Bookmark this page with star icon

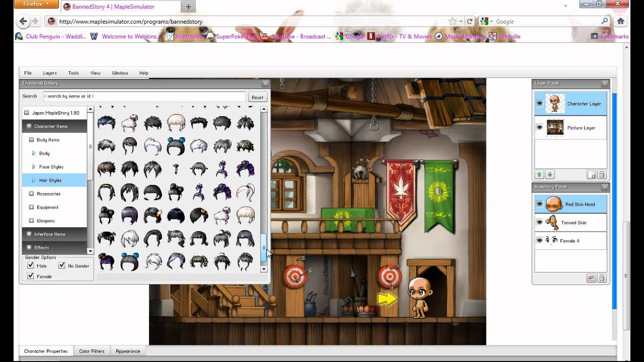click(x=452, y=22)
